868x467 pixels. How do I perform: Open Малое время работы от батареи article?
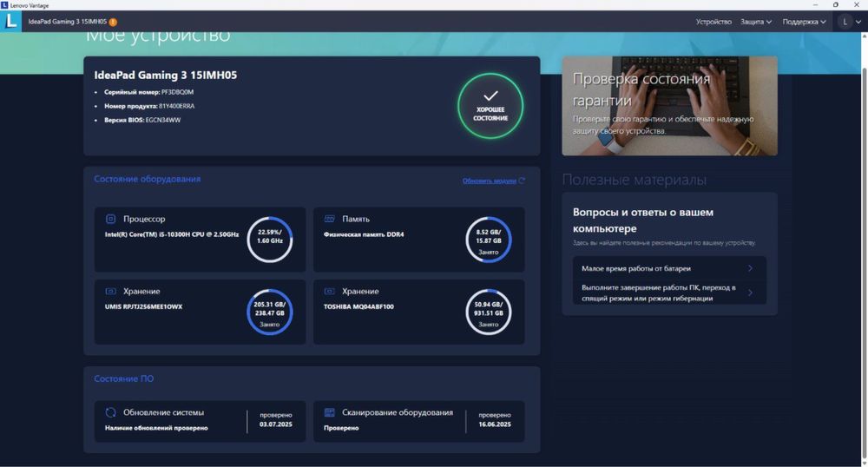coord(669,268)
